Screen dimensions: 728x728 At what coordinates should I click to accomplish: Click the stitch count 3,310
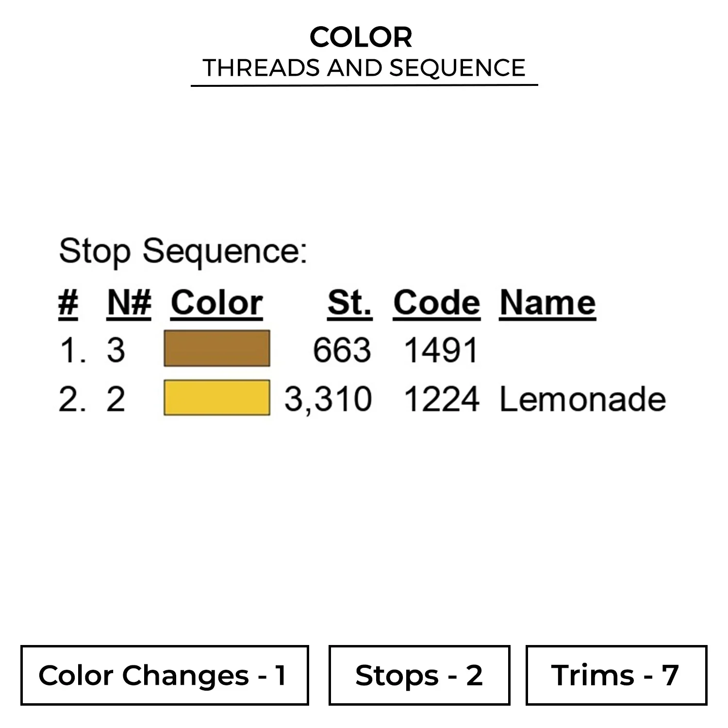pos(328,399)
